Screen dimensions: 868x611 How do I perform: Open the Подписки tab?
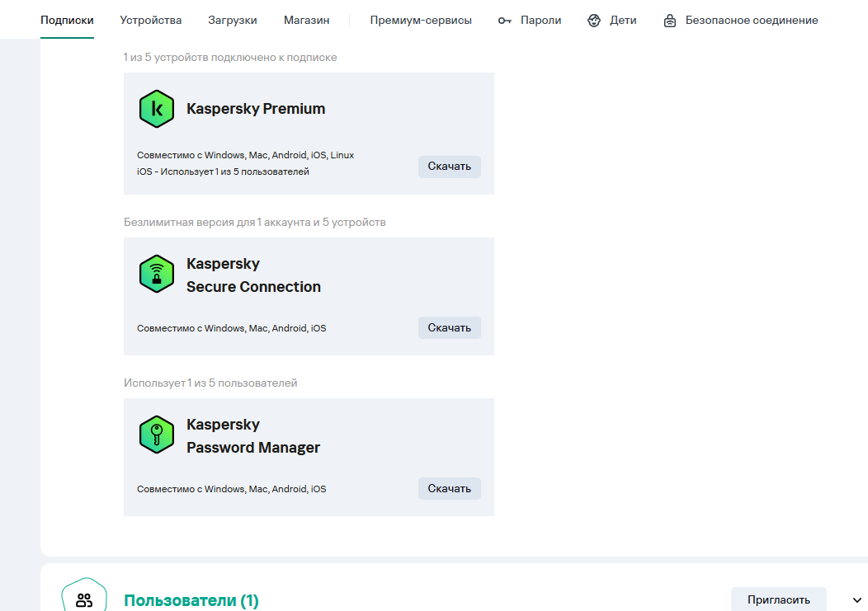point(67,20)
